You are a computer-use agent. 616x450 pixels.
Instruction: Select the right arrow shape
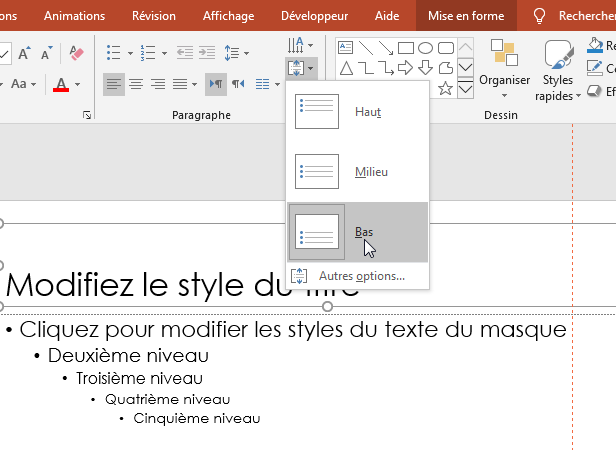click(405, 67)
